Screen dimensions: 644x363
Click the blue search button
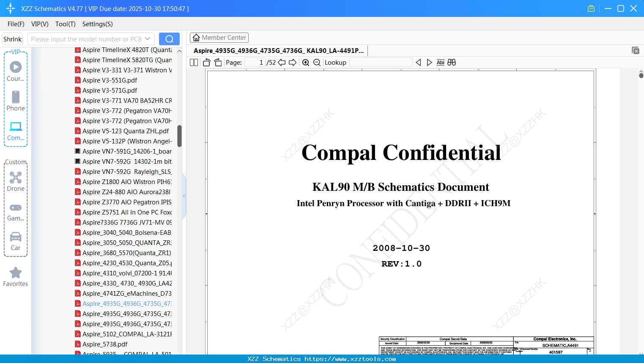tap(169, 39)
